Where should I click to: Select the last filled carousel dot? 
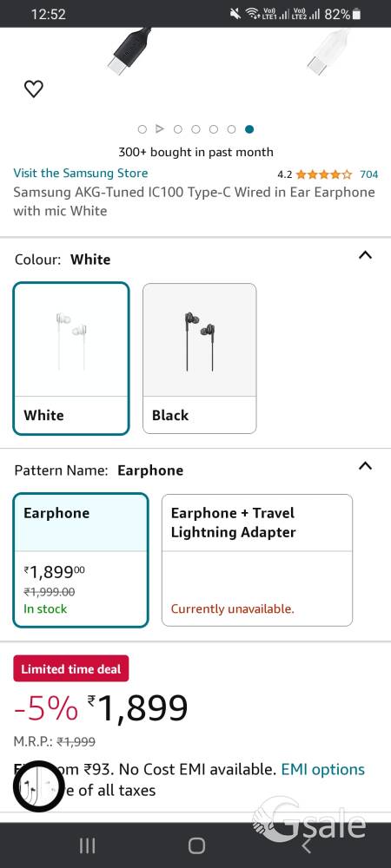click(249, 129)
